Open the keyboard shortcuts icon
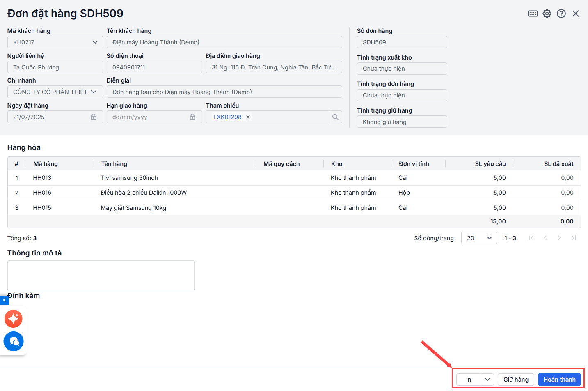The image size is (588, 391). tap(533, 14)
